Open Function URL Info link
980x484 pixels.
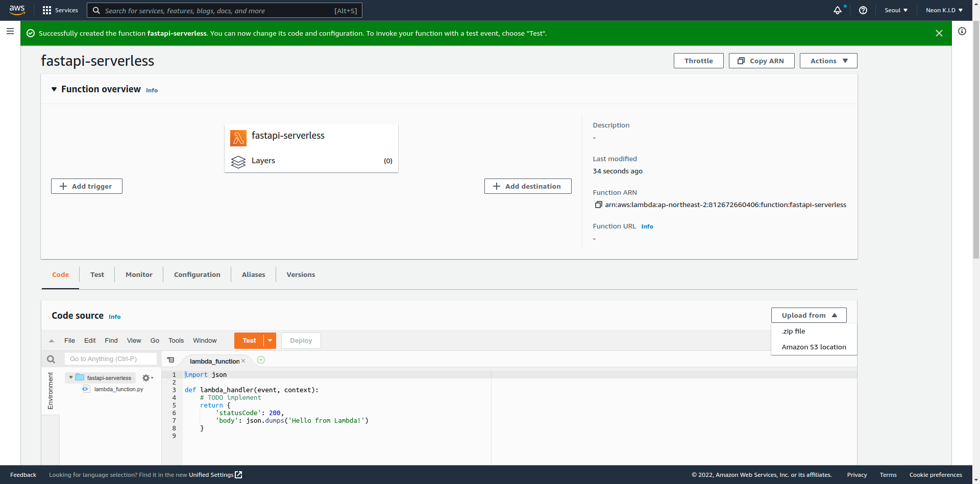pos(647,226)
